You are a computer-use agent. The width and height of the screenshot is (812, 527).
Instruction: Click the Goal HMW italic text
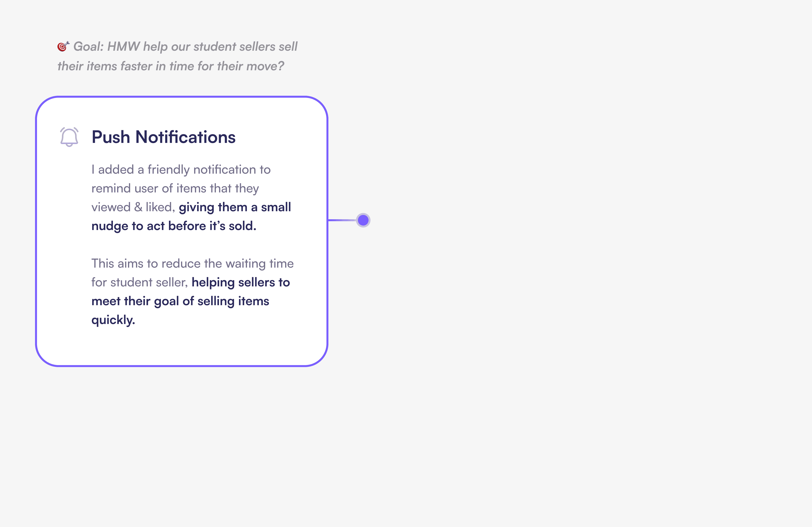tap(178, 56)
